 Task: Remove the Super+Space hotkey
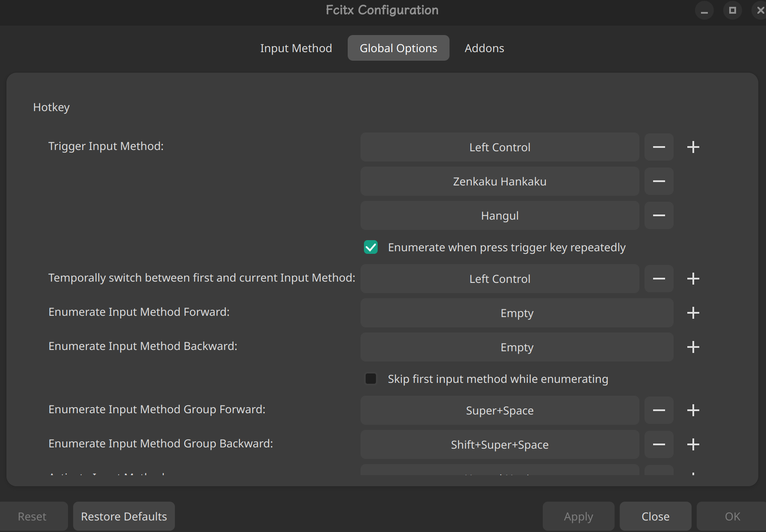[659, 410]
